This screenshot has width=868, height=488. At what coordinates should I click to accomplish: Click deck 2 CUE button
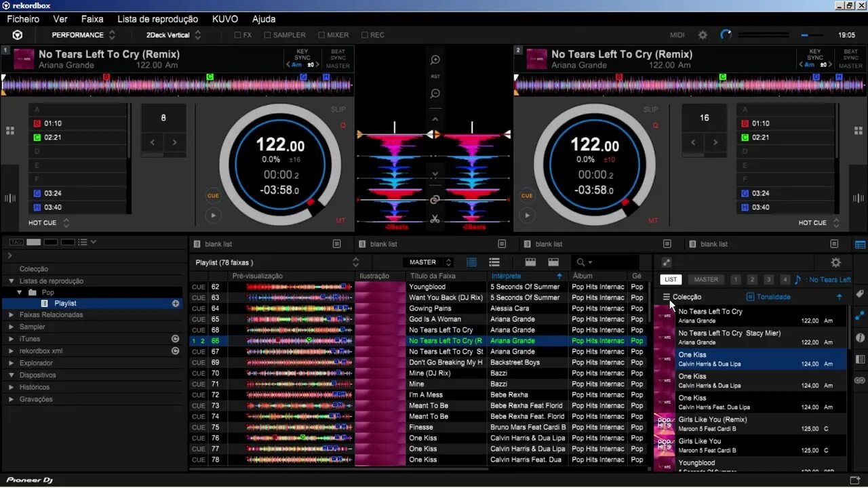click(527, 196)
